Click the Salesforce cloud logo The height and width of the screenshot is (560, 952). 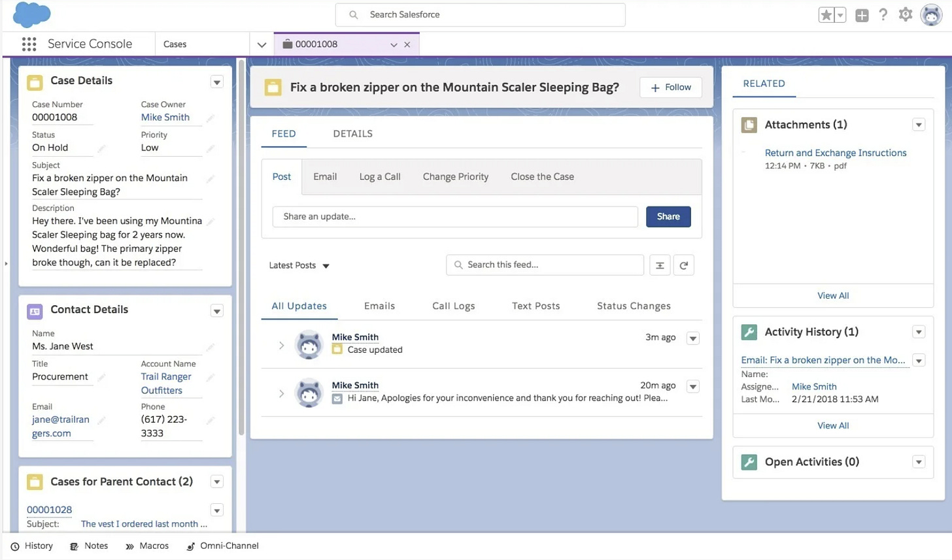point(31,14)
